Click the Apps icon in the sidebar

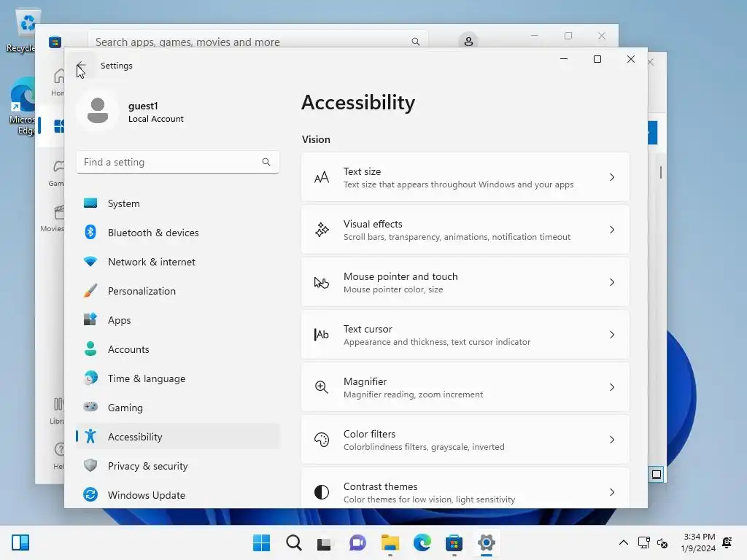(90, 319)
